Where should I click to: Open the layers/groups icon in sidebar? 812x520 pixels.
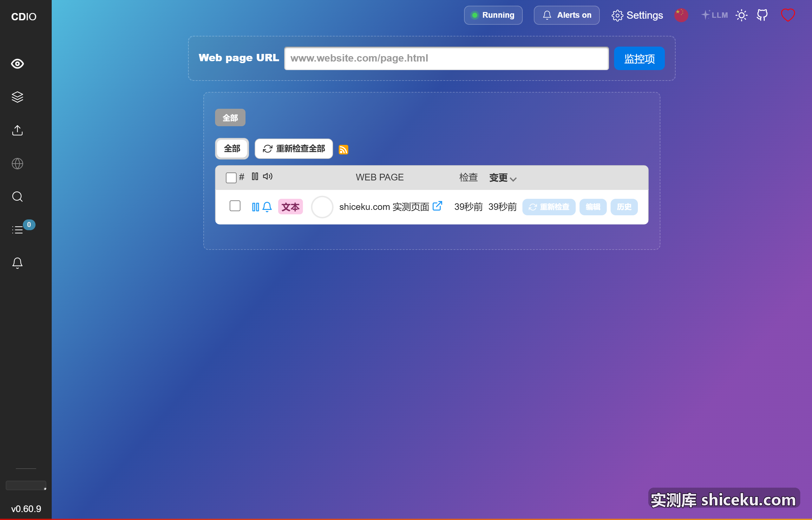[x=17, y=97]
